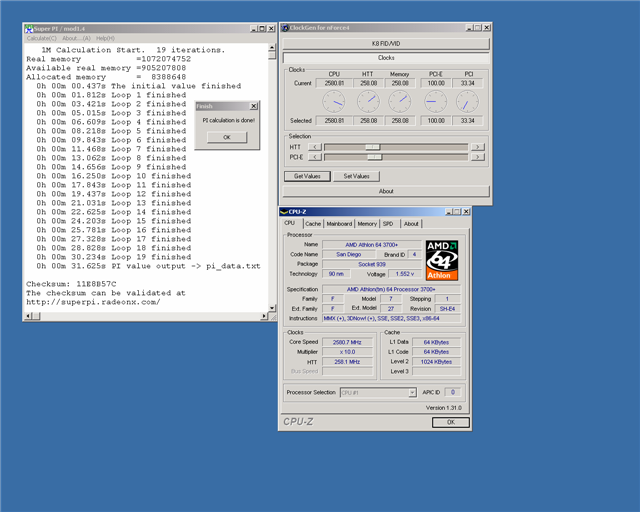The image size is (640, 512).
Task: Close the Finish dialog with X
Action: tap(254, 105)
